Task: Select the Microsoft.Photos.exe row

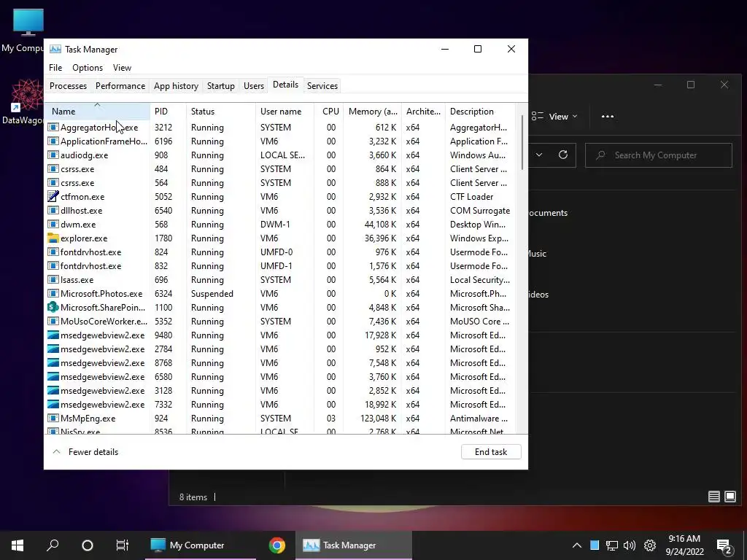Action: click(x=280, y=294)
